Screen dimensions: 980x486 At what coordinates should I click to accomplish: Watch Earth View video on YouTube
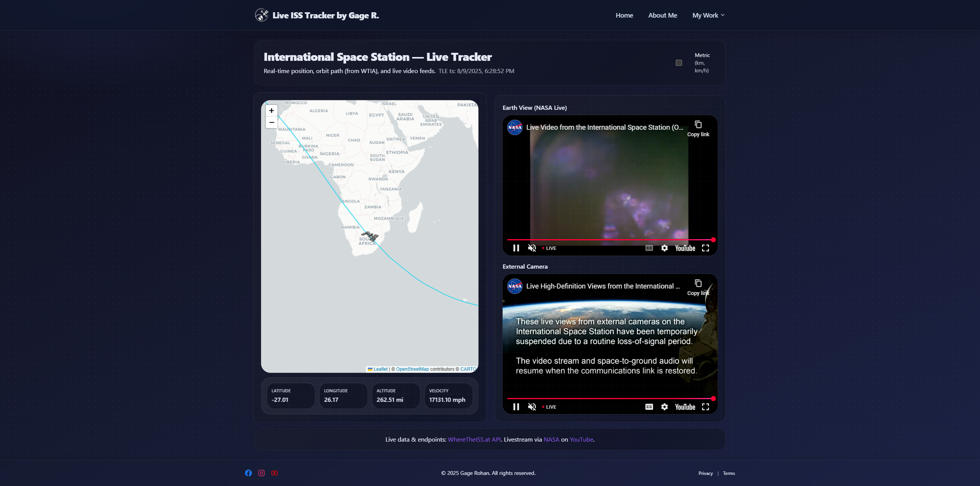(685, 248)
